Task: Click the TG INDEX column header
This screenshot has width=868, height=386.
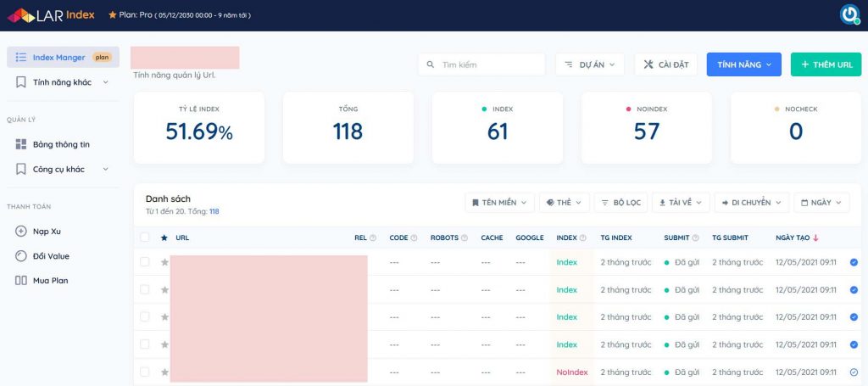Action: coord(616,238)
